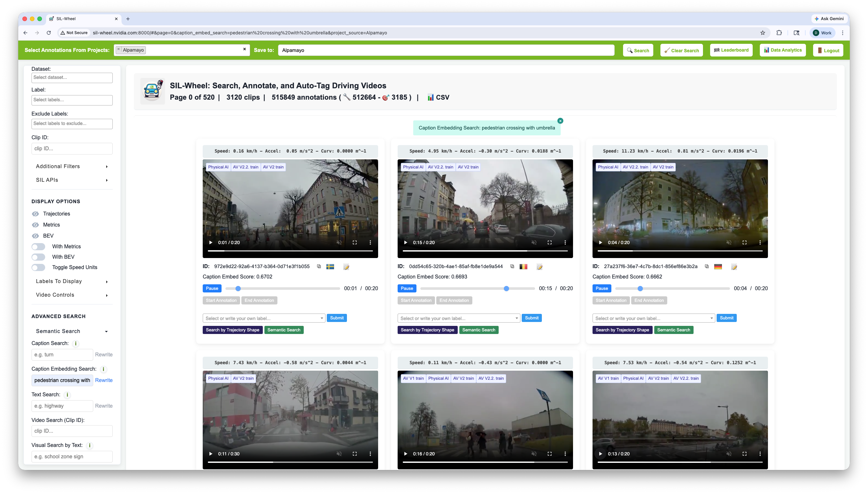Run the Search button in the top bar

click(x=638, y=51)
